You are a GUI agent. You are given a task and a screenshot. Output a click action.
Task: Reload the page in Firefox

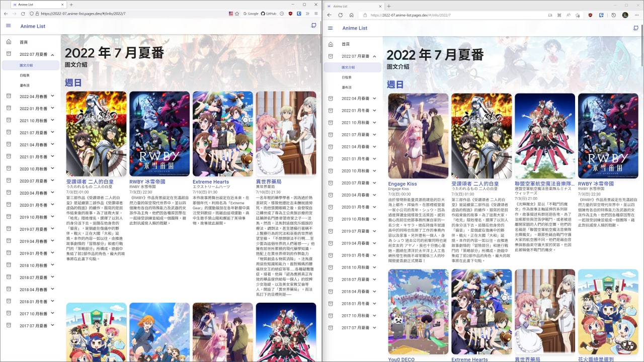click(x=23, y=14)
